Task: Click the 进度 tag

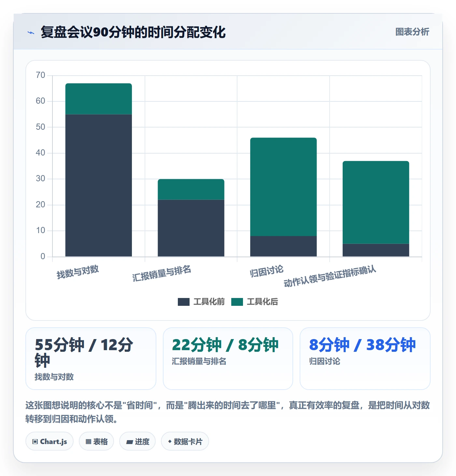Action: click(x=137, y=441)
